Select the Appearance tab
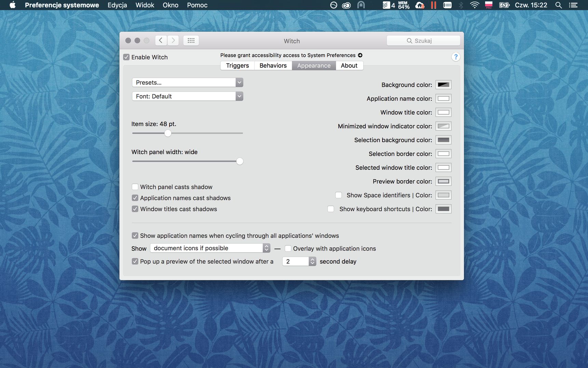 coord(314,65)
